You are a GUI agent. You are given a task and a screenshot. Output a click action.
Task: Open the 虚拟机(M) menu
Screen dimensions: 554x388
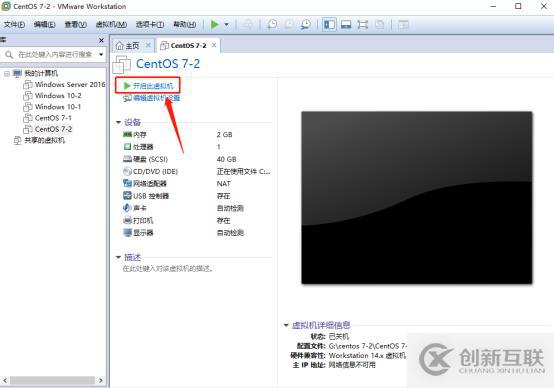point(111,24)
